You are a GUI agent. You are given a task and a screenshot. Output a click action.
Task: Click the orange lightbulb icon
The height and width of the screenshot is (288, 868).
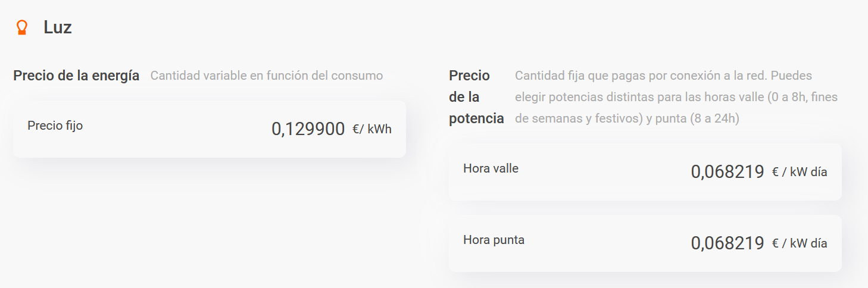point(22,27)
